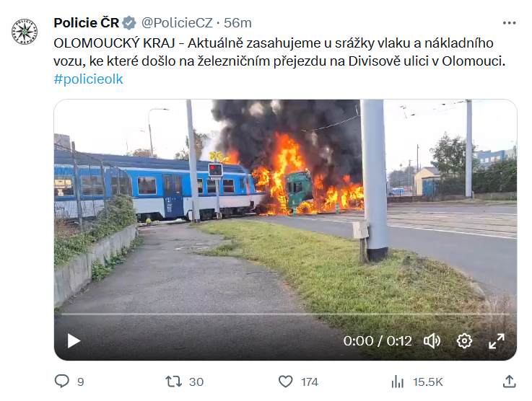Like the tweet with heart icon
The image size is (532, 401).
pos(285,382)
